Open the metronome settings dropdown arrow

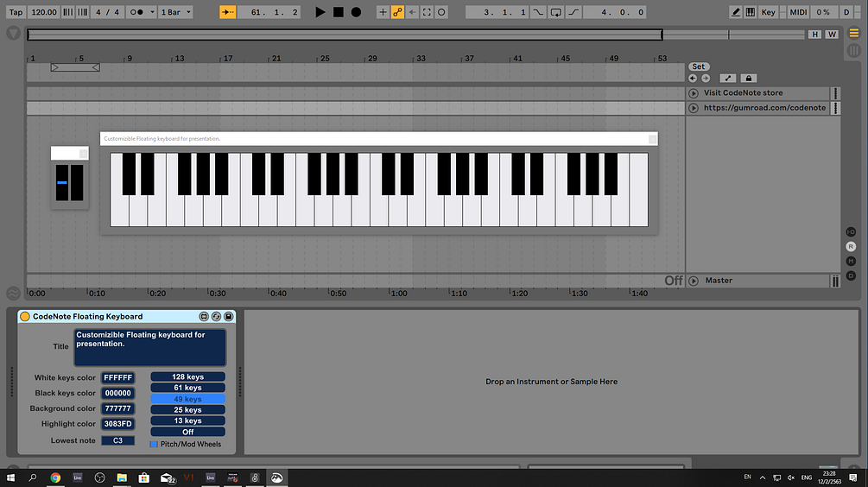152,11
